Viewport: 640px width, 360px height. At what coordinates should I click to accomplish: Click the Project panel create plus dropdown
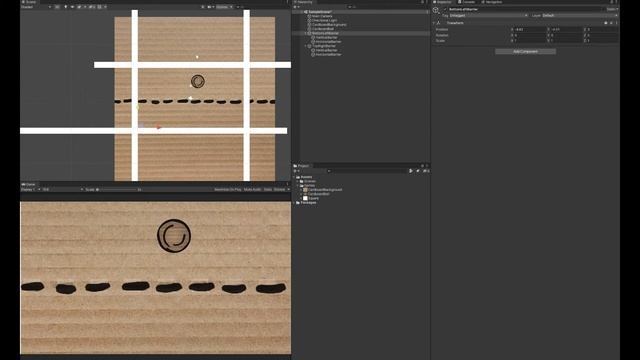(x=296, y=171)
